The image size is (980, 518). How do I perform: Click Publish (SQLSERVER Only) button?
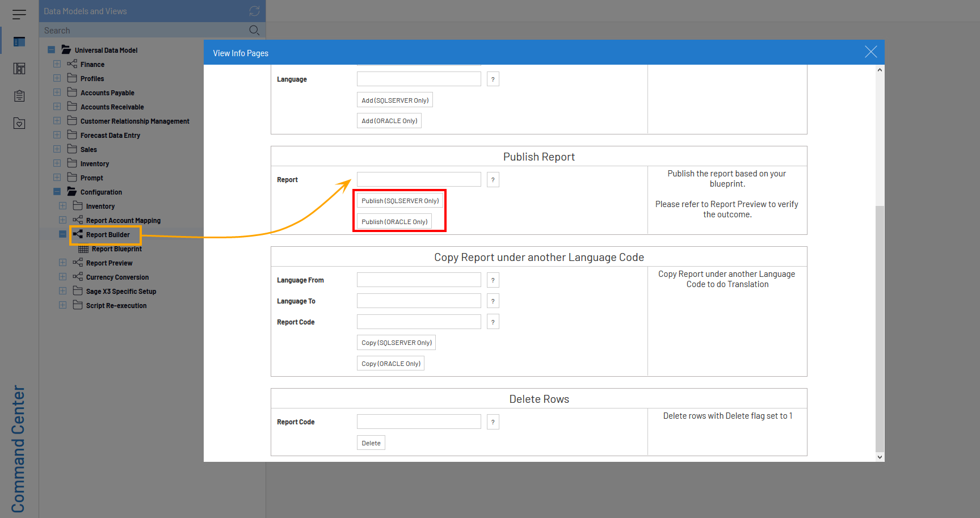[x=400, y=201]
